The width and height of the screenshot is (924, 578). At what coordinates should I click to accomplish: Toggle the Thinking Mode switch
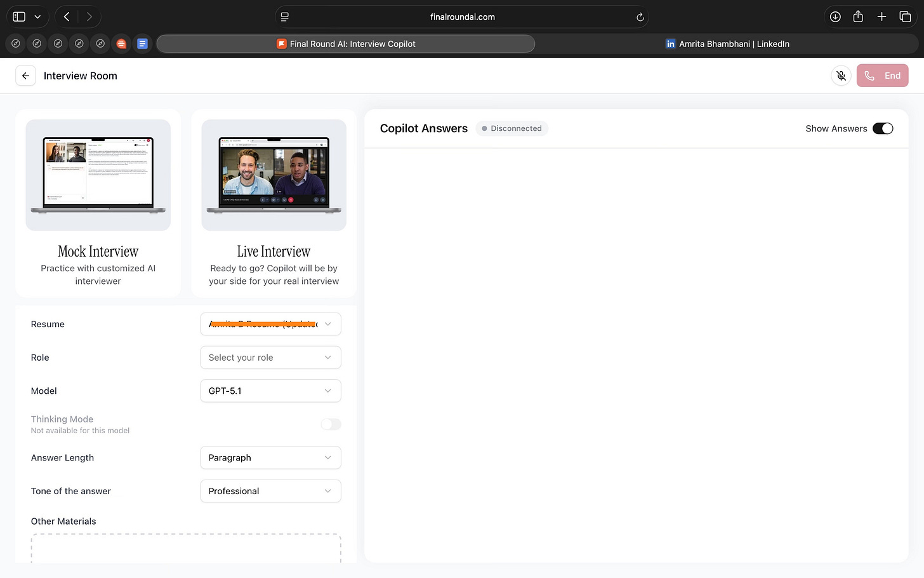pyautogui.click(x=331, y=424)
